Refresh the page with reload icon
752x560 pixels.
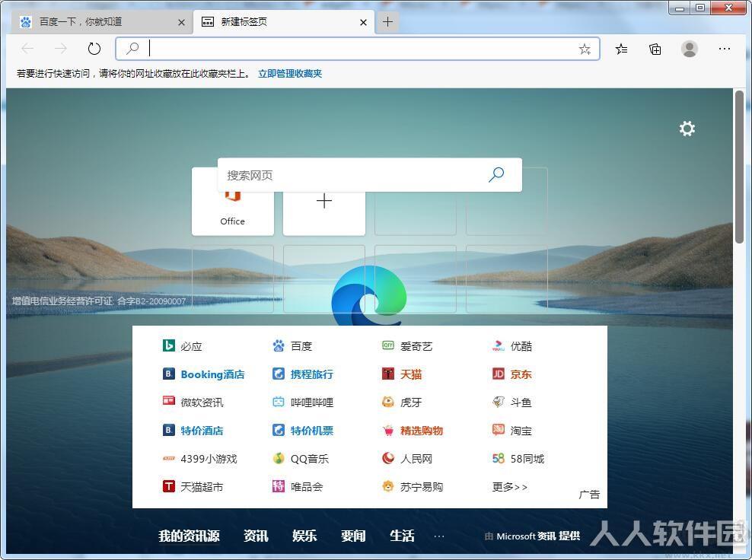point(94,49)
